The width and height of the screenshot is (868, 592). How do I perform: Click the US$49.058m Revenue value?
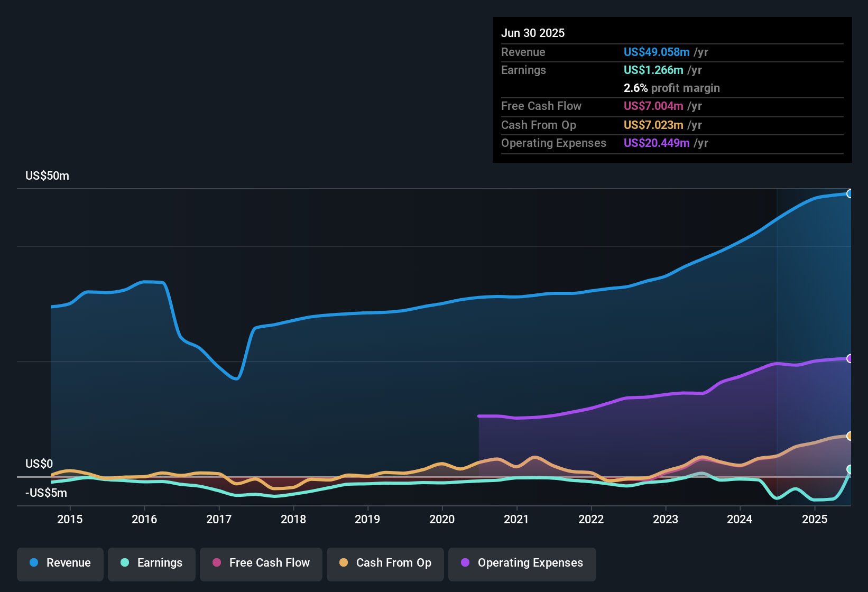pos(657,52)
